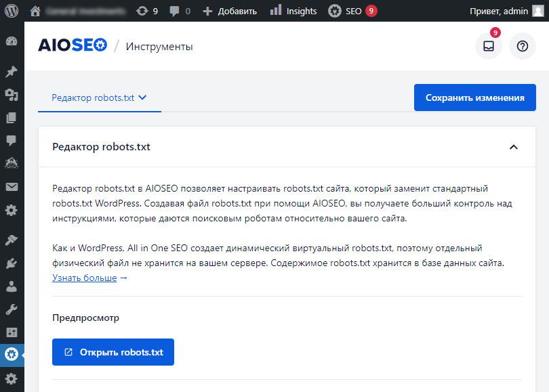
Task: Open Tools wrench sidebar icon
Action: coord(12,309)
